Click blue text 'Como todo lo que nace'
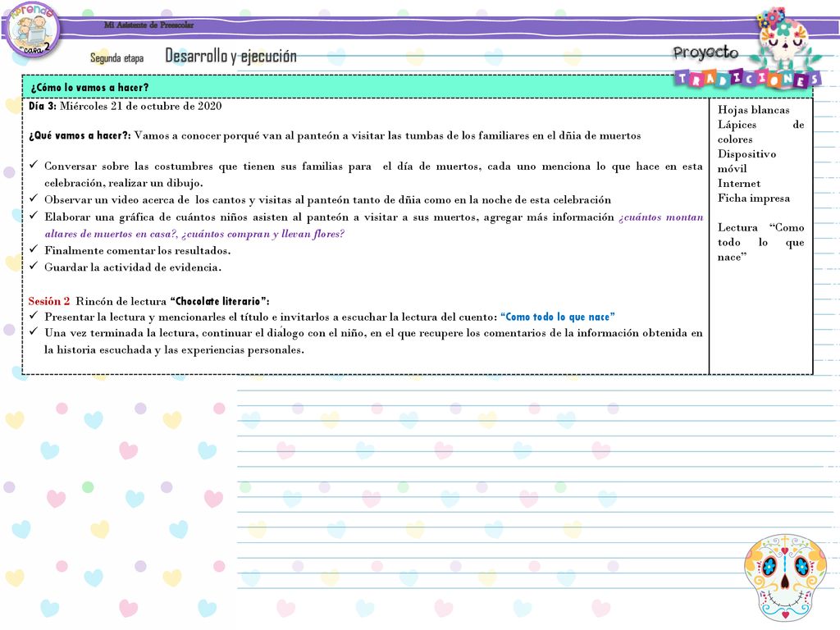 [x=558, y=317]
